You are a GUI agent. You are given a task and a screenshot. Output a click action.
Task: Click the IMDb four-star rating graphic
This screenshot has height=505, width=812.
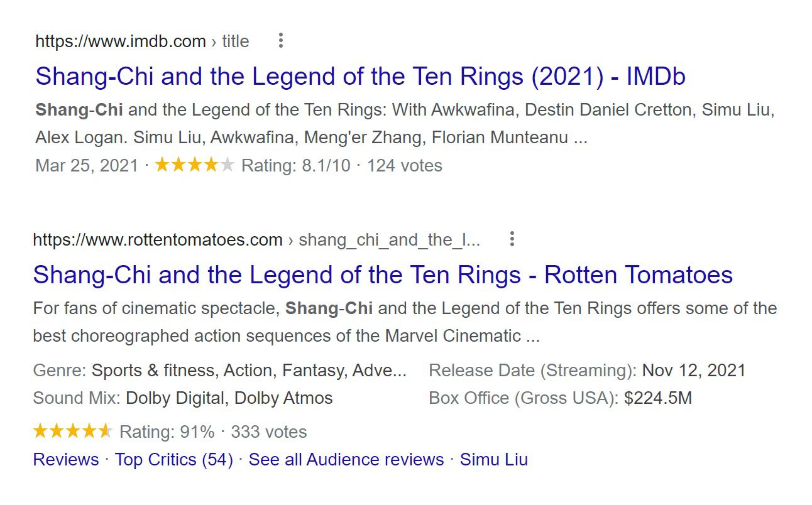pyautogui.click(x=194, y=165)
